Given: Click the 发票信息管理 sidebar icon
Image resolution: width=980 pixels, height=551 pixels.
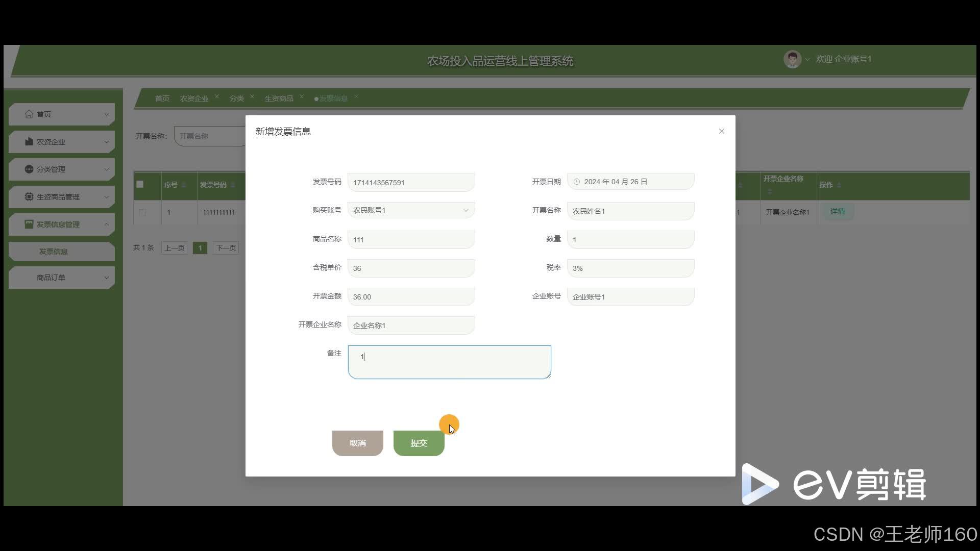Looking at the screenshot, I should 29,224.
